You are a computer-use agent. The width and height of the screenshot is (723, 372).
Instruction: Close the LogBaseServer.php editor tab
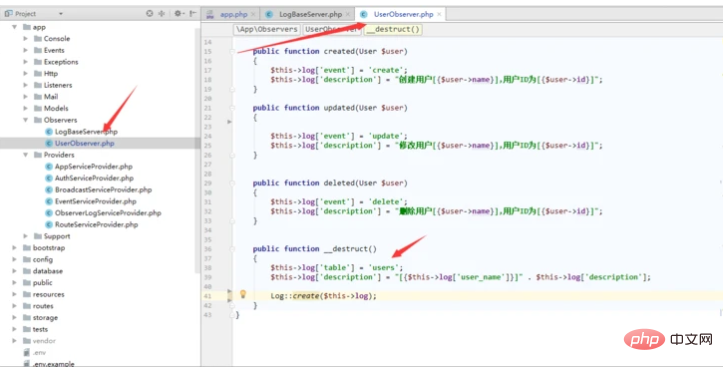click(x=348, y=14)
